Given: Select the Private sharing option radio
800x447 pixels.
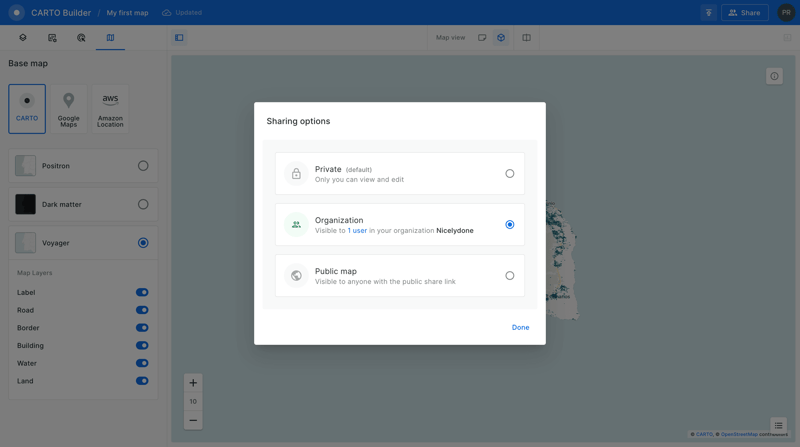Looking at the screenshot, I should (x=510, y=173).
